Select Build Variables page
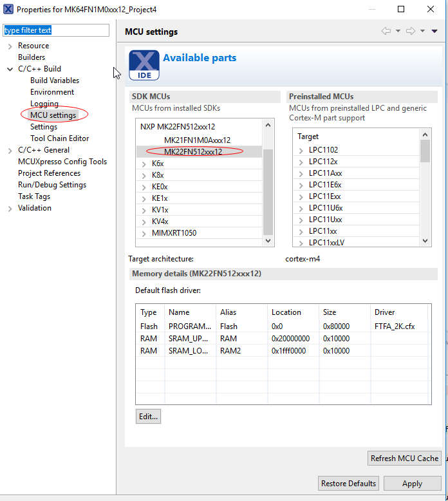 tap(55, 80)
